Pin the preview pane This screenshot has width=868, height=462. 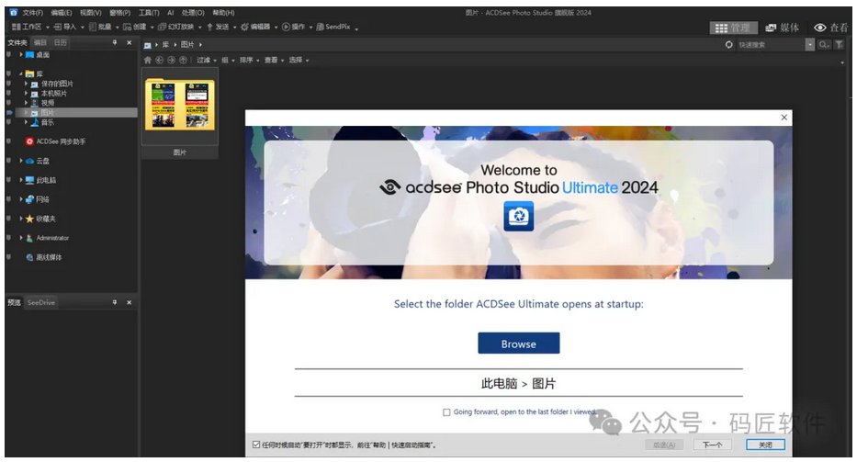tap(115, 303)
